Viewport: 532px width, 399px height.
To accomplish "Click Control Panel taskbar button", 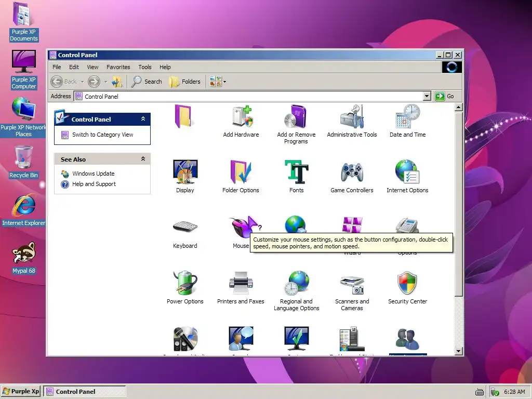I will tap(85, 392).
